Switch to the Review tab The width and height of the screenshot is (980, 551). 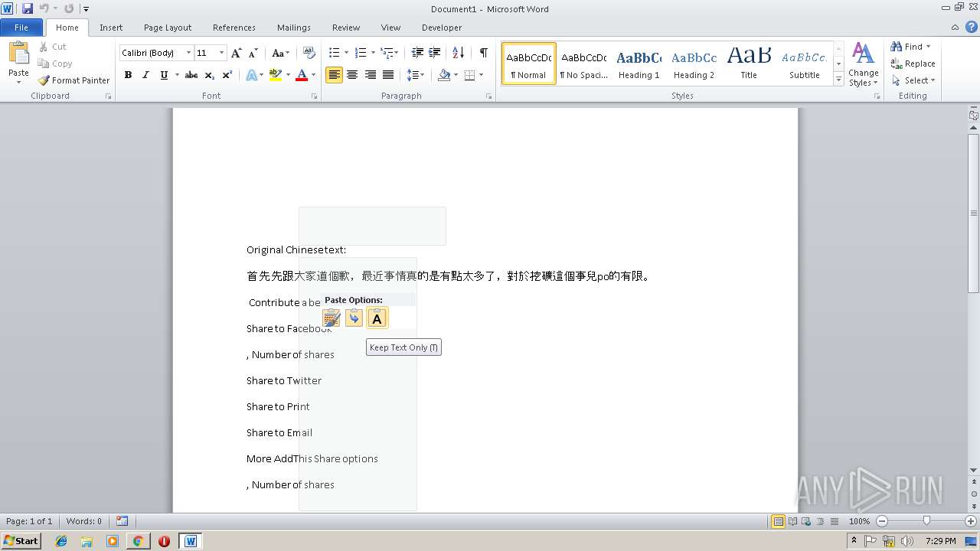coord(346,27)
